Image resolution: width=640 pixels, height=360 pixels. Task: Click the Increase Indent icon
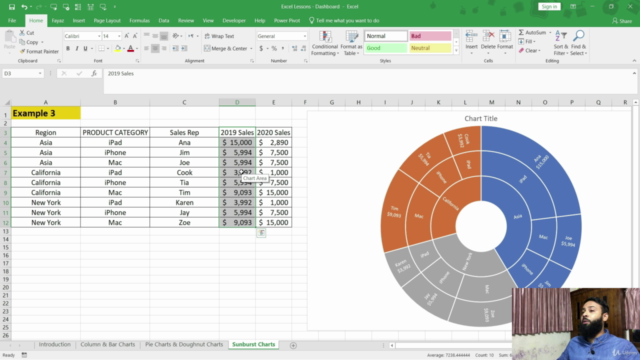[184, 48]
